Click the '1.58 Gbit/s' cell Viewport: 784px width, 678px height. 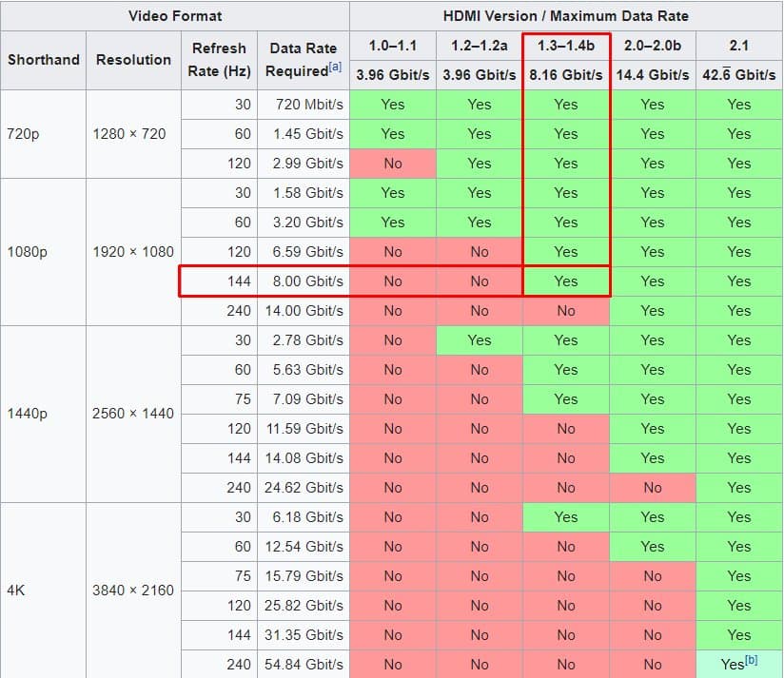(x=304, y=193)
